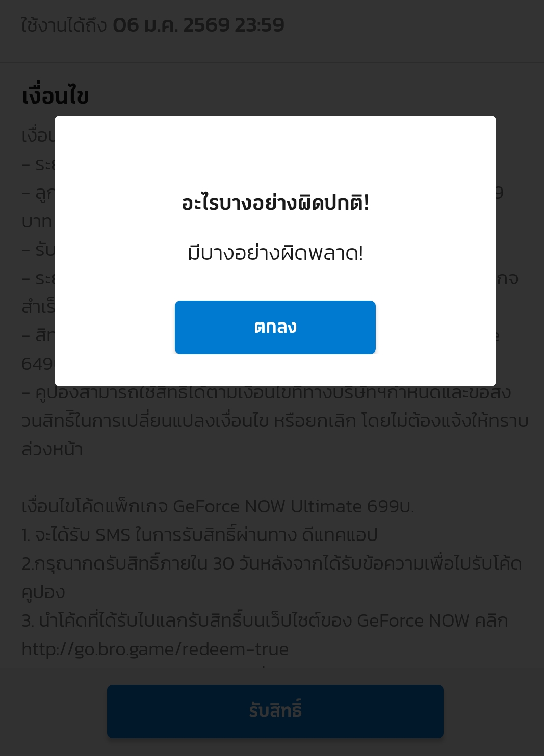Click the GeForce NOW คลิก text

tap(432, 620)
